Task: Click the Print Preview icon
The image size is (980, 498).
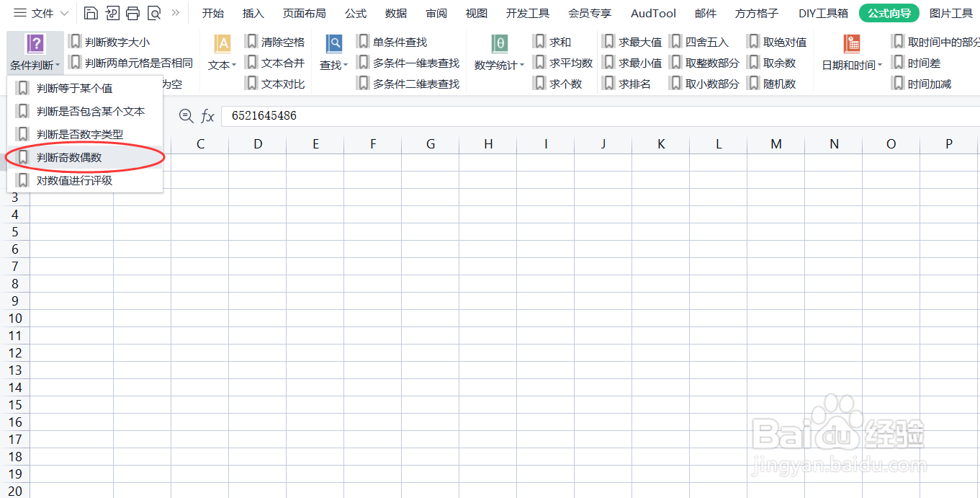Action: (153, 13)
